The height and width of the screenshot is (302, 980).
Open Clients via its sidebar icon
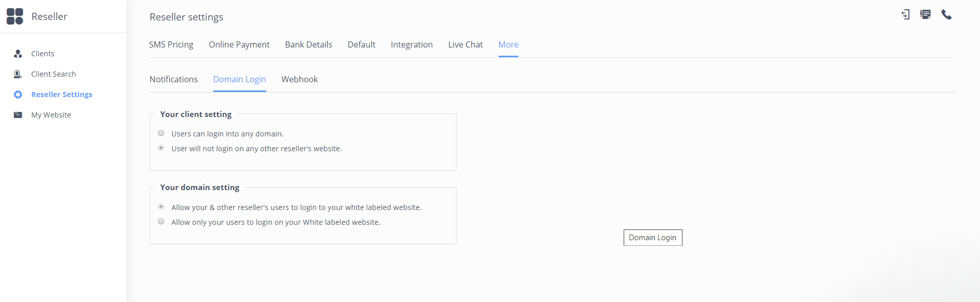(x=18, y=54)
